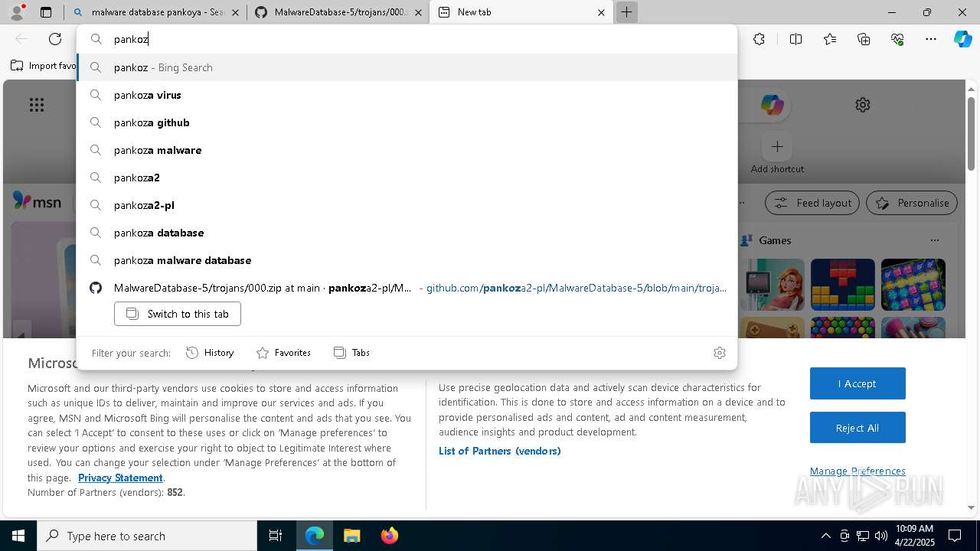The width and height of the screenshot is (980, 551).
Task: Open the notifications center icon
Action: pyautogui.click(x=955, y=536)
